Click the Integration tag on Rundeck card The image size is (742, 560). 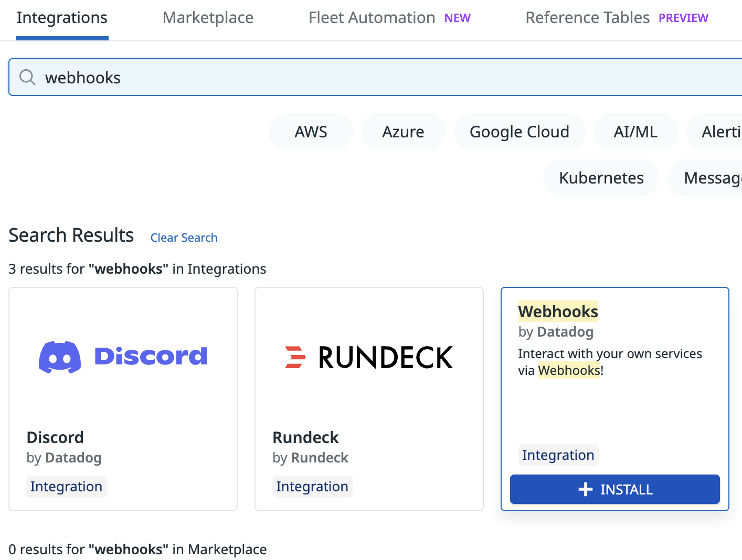coord(312,487)
